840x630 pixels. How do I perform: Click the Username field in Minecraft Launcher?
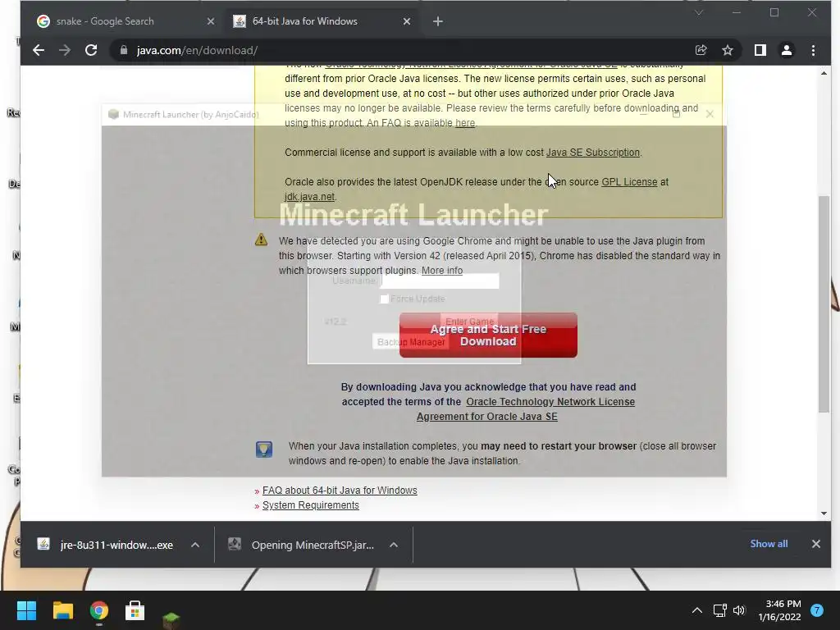440,281
